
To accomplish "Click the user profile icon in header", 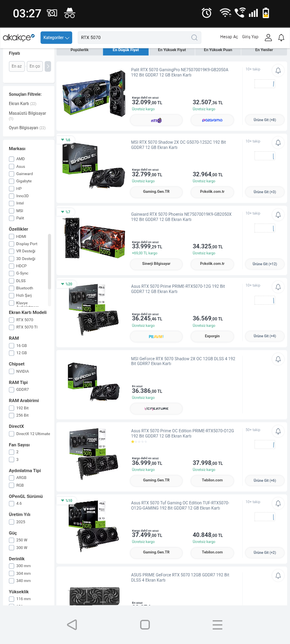I will pyautogui.click(x=268, y=37).
